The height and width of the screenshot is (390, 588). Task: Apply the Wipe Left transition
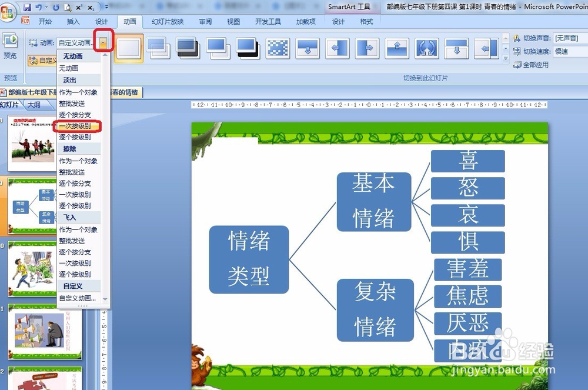337,48
